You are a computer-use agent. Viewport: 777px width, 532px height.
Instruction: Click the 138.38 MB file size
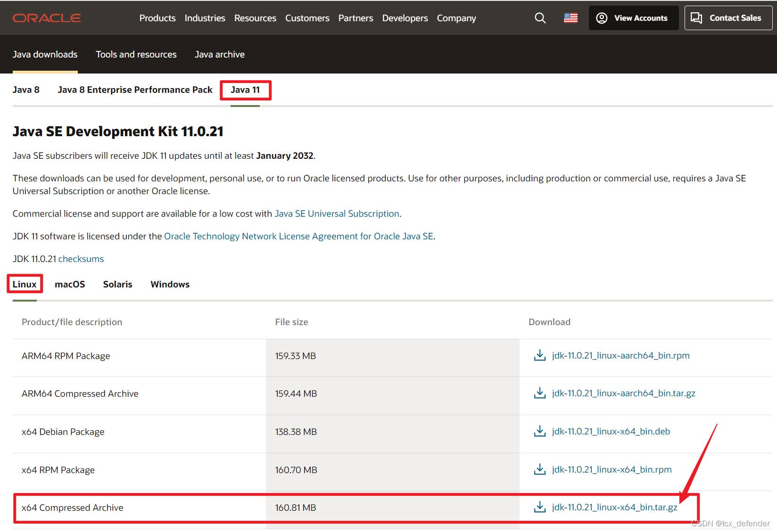pos(296,432)
